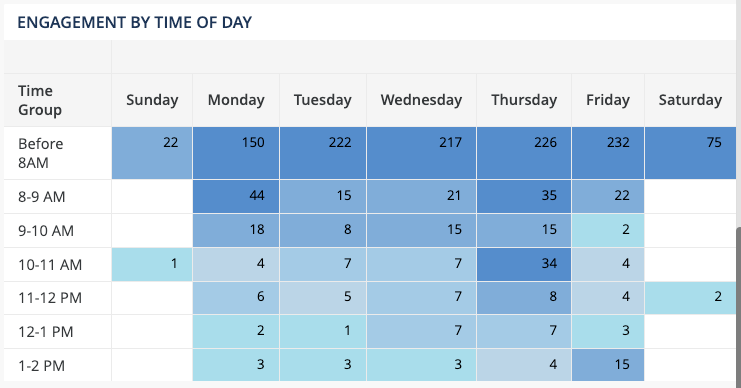Image resolution: width=741 pixels, height=388 pixels.
Task: Click the Sunday 10-11 AM cell
Action: [152, 265]
